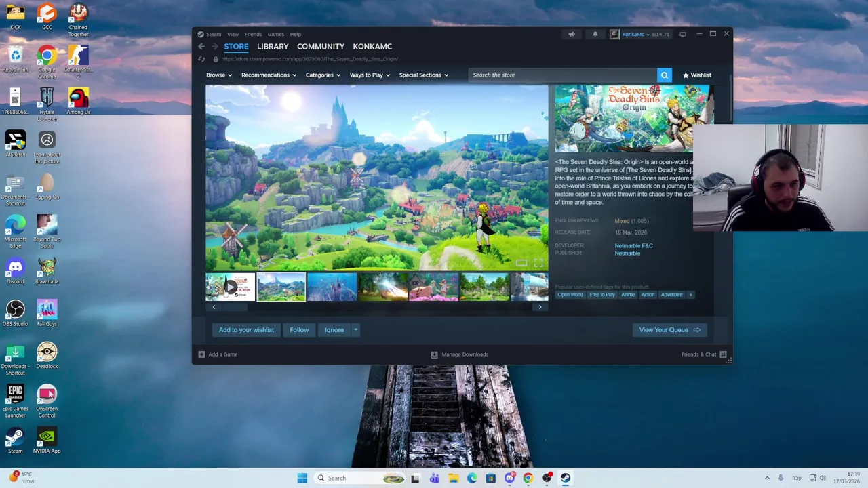Open Steam notifications bell
Image resolution: width=868 pixels, height=488 pixels.
[x=595, y=34]
